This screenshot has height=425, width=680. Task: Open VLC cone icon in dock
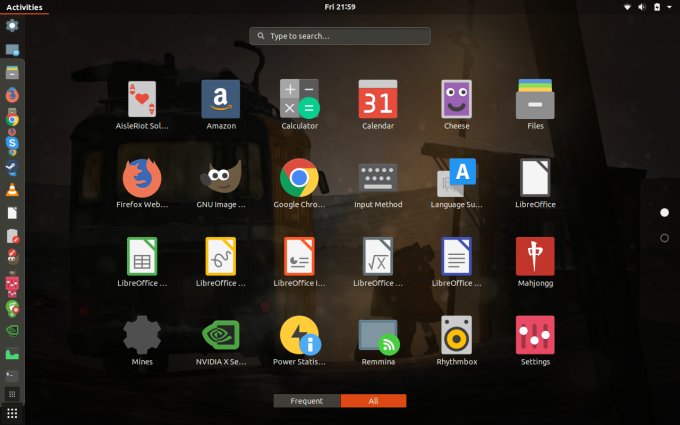12,190
